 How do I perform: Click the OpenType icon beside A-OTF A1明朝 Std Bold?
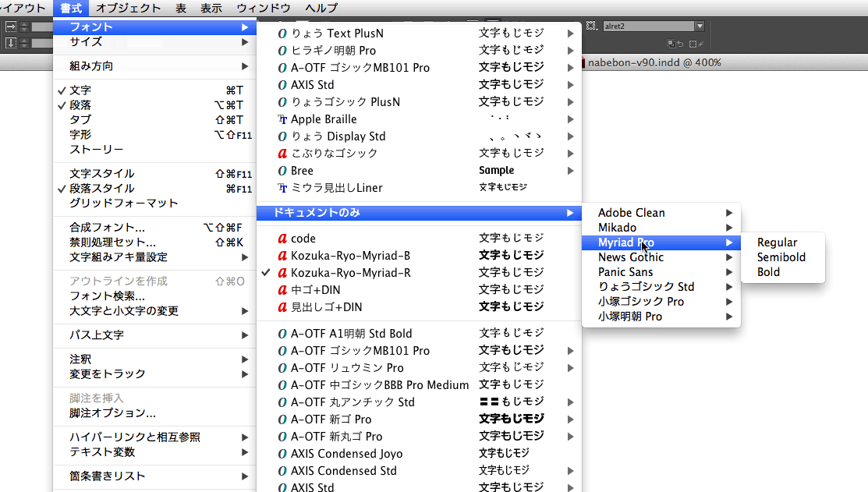click(x=282, y=334)
